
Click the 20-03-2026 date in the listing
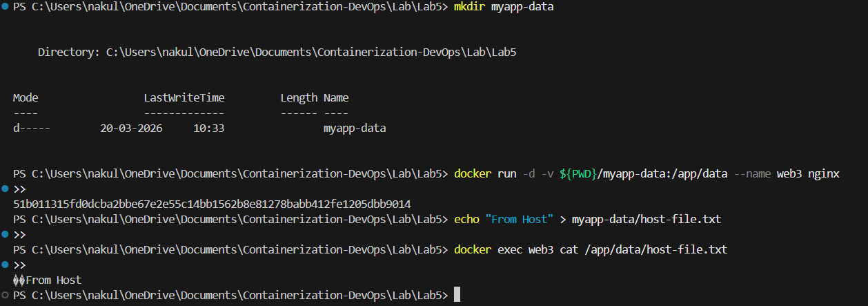click(131, 128)
